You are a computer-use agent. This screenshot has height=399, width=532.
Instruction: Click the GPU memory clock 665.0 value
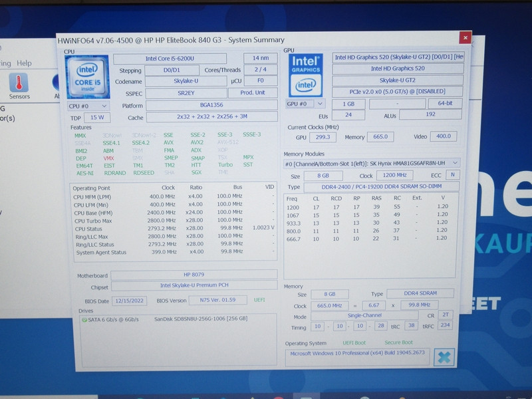(380, 137)
